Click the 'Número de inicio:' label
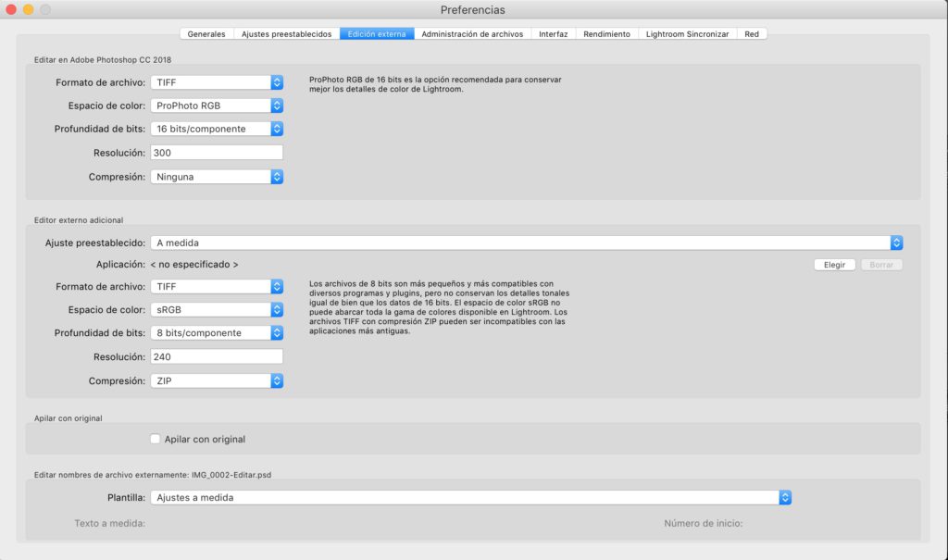This screenshot has width=948, height=560. (704, 523)
